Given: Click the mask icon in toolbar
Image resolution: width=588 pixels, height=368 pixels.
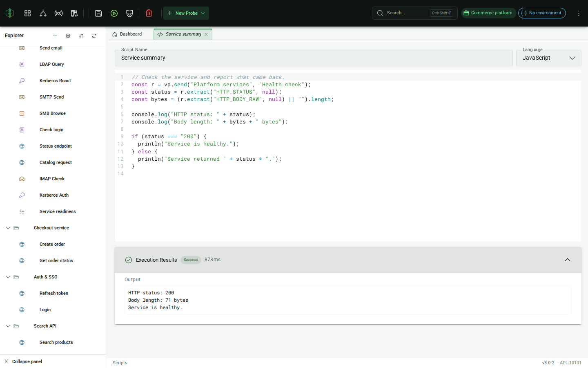Looking at the screenshot, I should tap(129, 13).
